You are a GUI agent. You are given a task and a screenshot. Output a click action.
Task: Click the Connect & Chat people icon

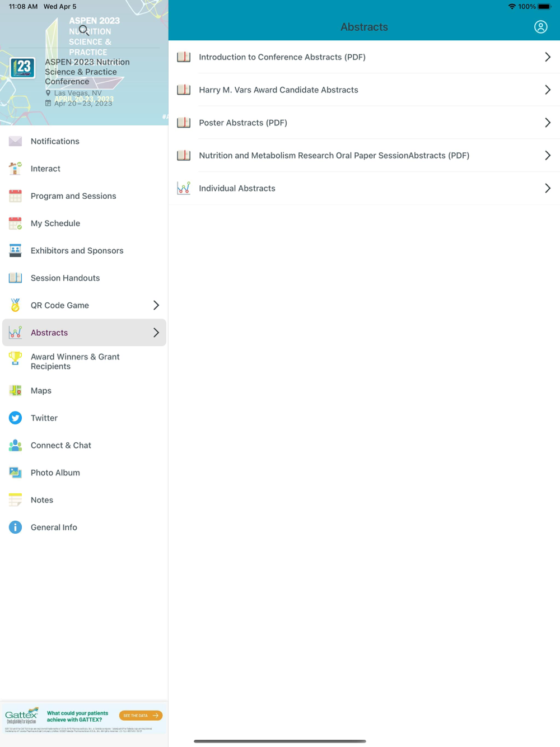[16, 445]
